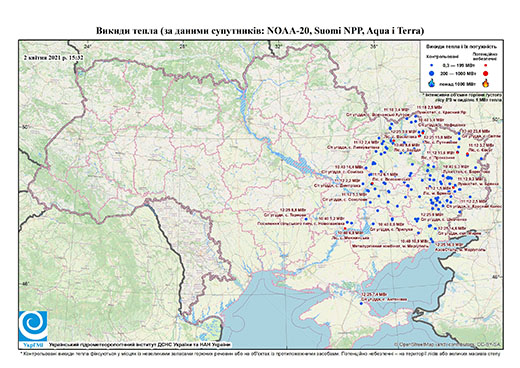Click the blue flame icon in the legend
The image size is (520, 368).
pyautogui.click(x=432, y=83)
